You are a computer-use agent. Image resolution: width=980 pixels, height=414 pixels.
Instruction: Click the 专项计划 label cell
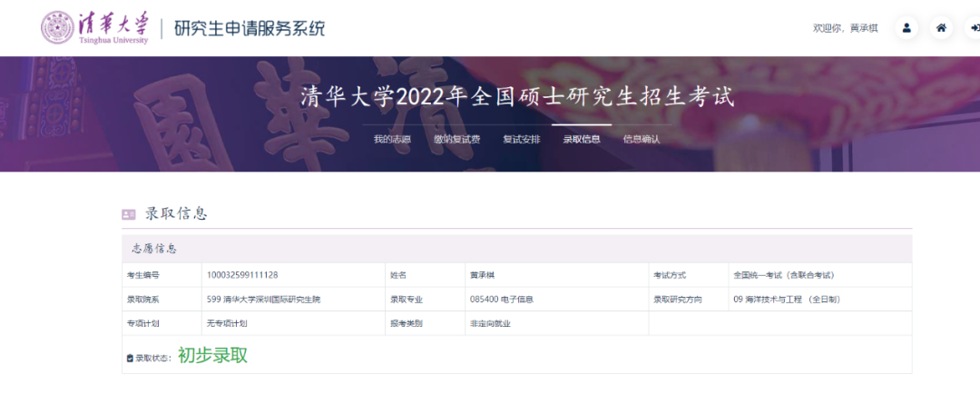pos(162,323)
